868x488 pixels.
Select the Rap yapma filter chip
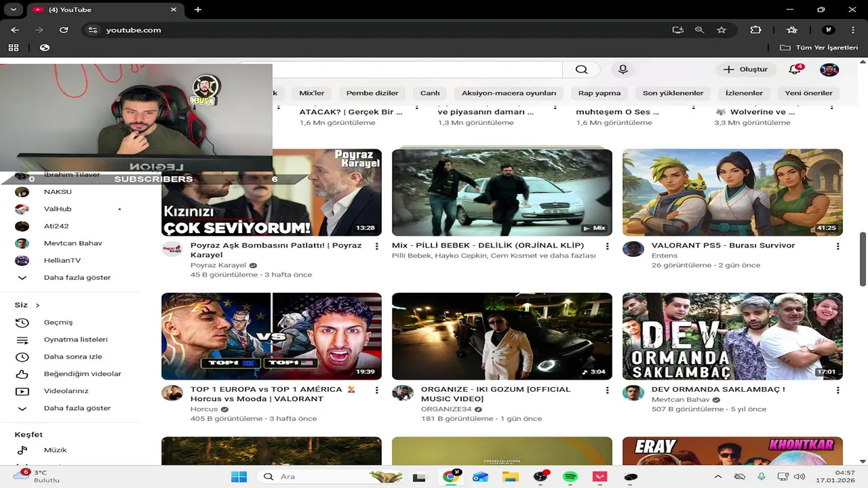click(599, 93)
